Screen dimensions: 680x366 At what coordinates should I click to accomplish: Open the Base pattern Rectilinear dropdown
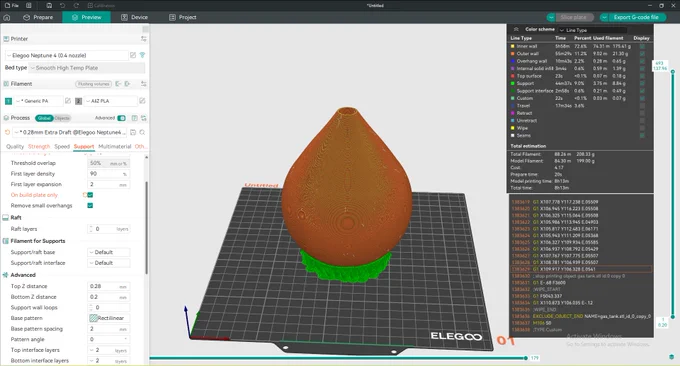pos(108,318)
